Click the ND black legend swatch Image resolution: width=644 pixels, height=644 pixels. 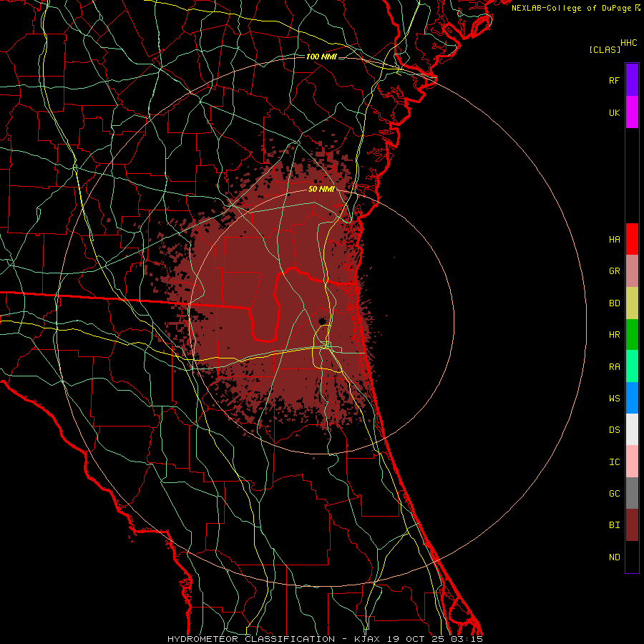point(632,557)
